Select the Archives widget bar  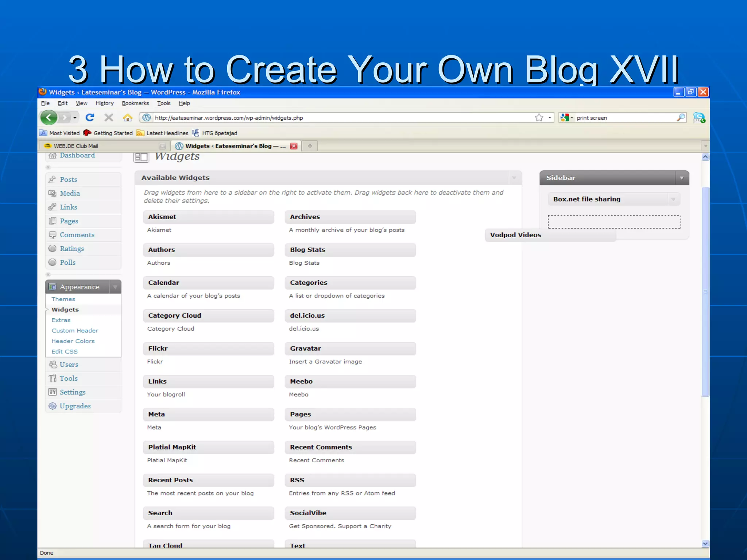click(350, 217)
